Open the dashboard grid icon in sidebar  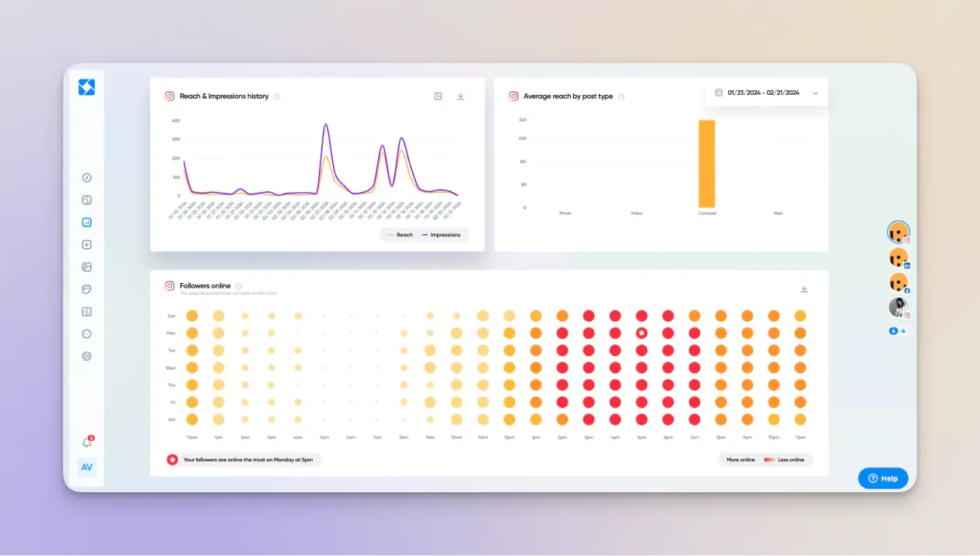point(87,200)
